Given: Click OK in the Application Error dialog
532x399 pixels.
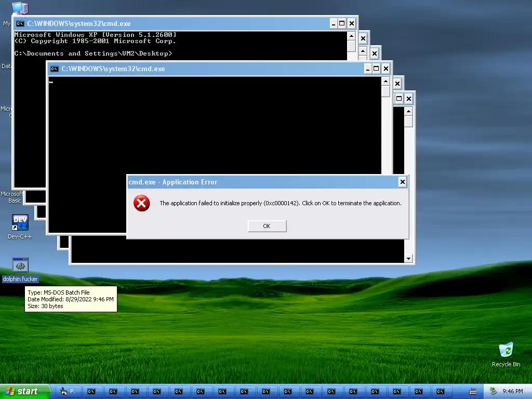Looking at the screenshot, I should click(x=267, y=226).
